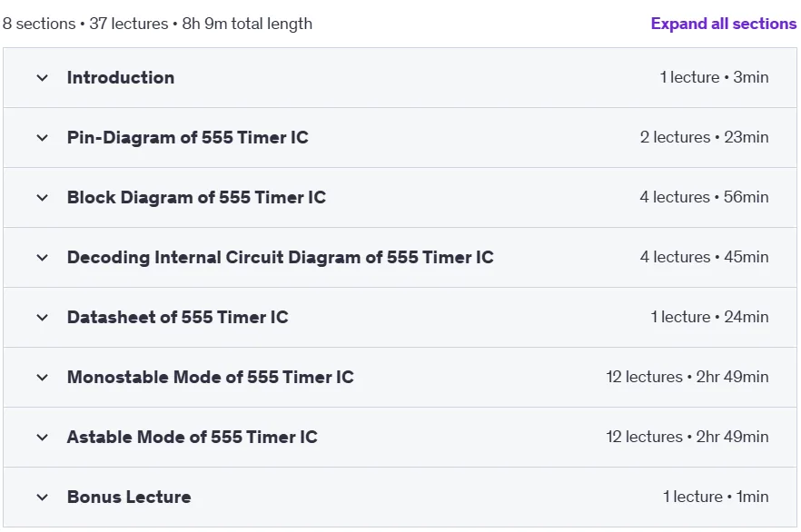Viewport: 801px width, 532px height.
Task: Open Decoding Internal Circuit Diagram section title
Action: point(280,257)
